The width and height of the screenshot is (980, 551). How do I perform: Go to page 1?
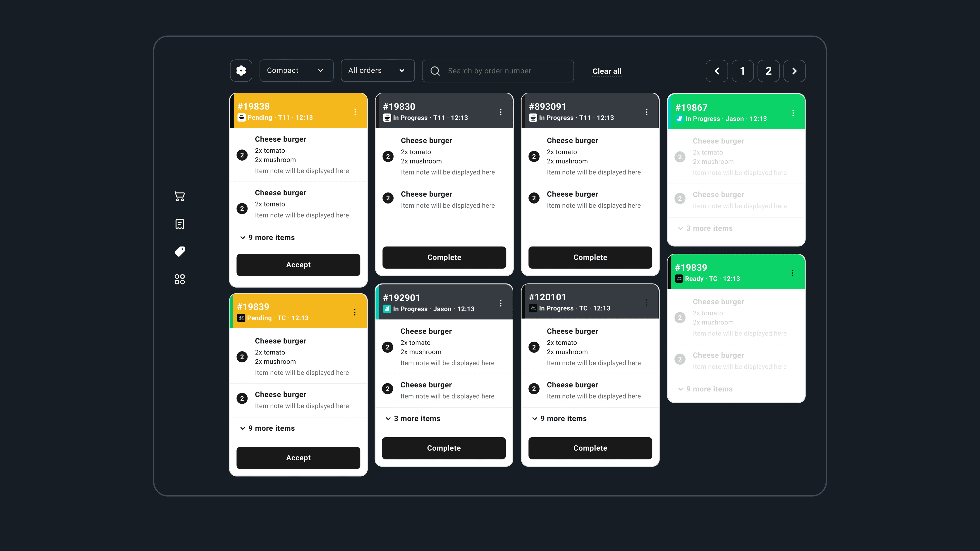pos(742,71)
